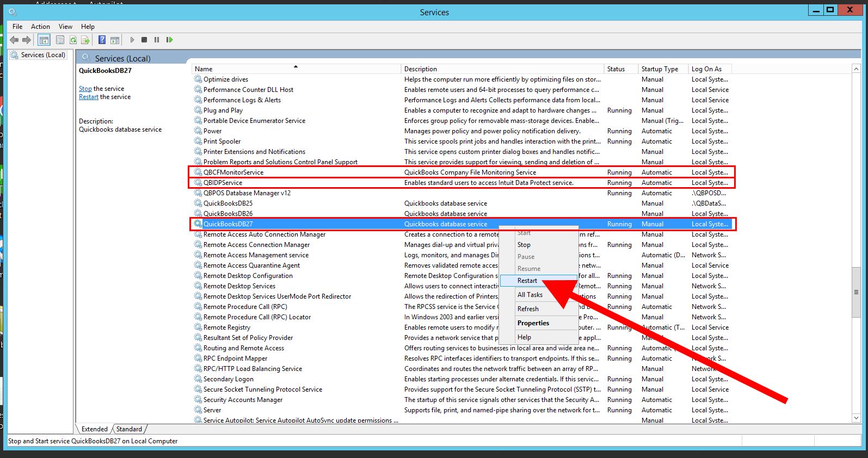This screenshot has height=458, width=868.
Task: Sort by the Log On As column header
Action: pyautogui.click(x=710, y=69)
